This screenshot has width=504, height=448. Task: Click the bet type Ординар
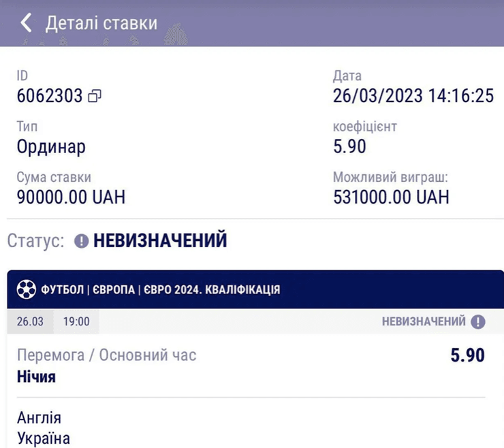pyautogui.click(x=51, y=146)
